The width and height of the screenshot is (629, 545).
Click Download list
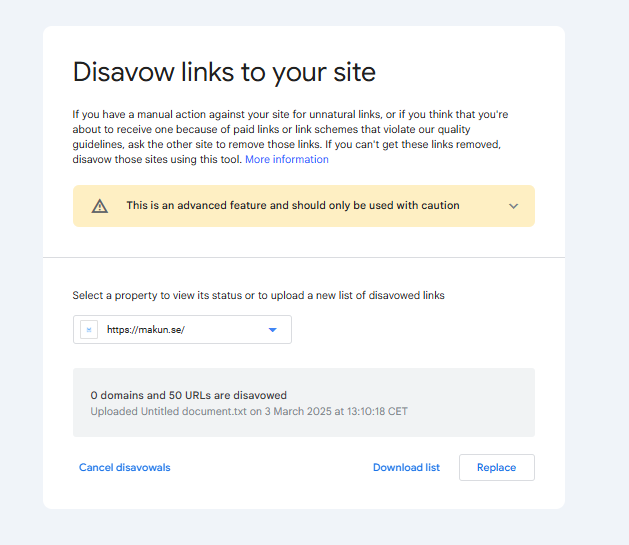point(406,467)
